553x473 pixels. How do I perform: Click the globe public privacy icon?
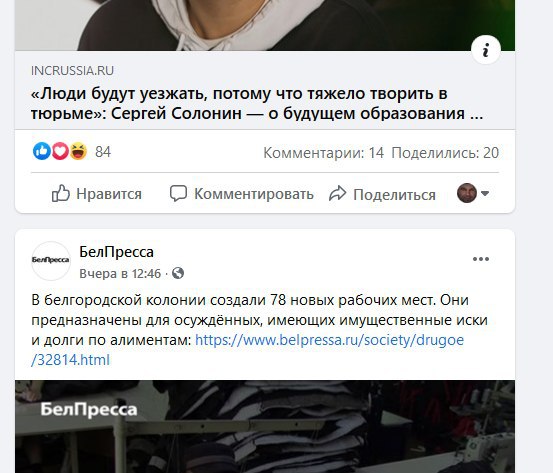(178, 273)
